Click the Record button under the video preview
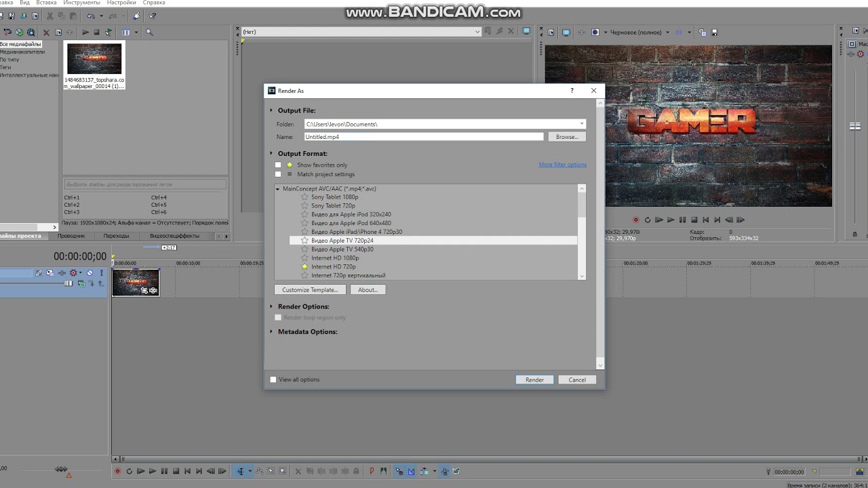868x488 pixels. coord(635,220)
